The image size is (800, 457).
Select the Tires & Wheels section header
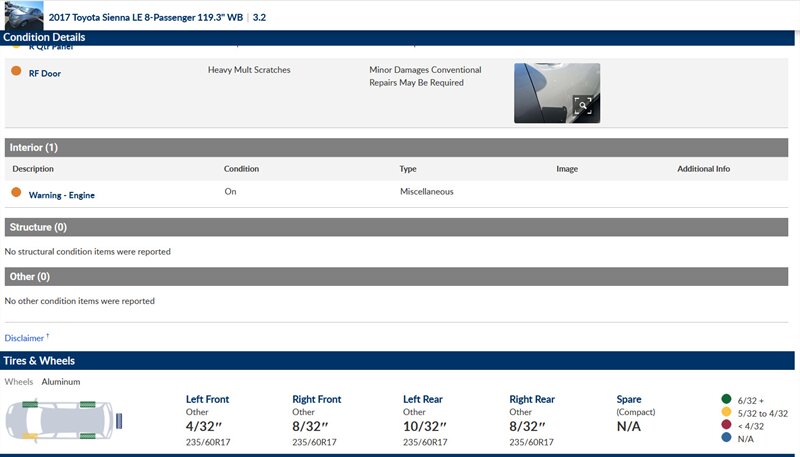click(x=40, y=361)
